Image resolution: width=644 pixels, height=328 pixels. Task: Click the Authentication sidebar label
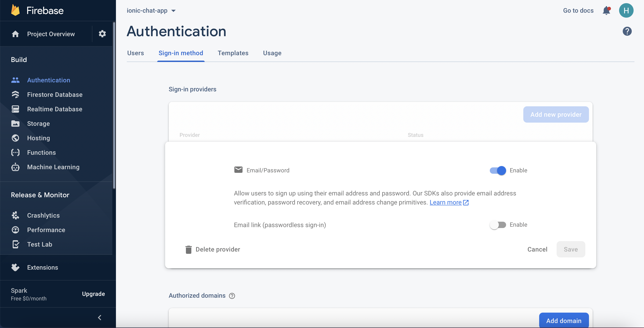49,80
